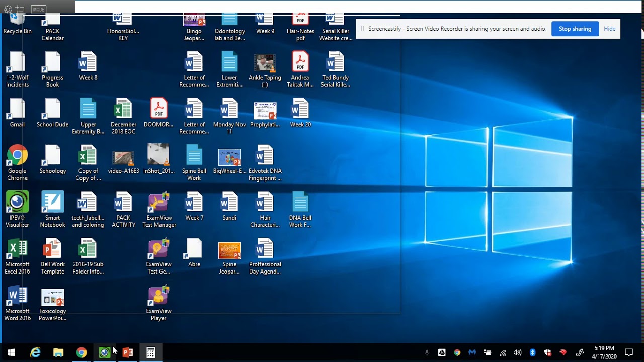Select the PACK ACTIVITY Word shortcut
This screenshot has height=362, width=644.
123,210
